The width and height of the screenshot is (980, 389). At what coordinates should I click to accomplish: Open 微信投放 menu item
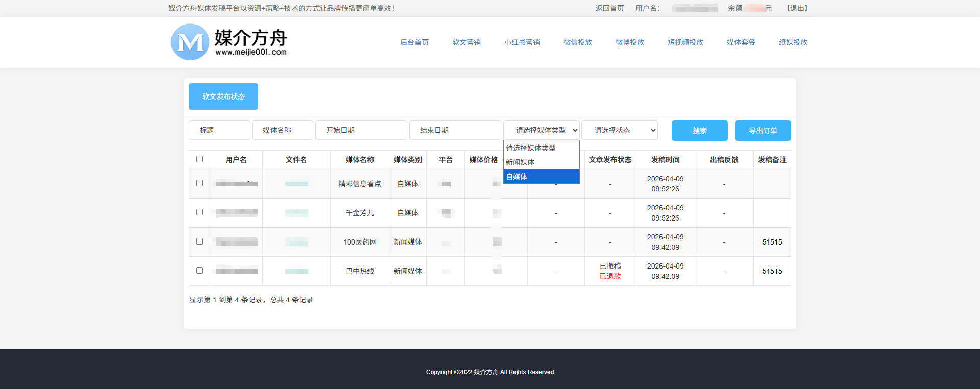point(577,42)
